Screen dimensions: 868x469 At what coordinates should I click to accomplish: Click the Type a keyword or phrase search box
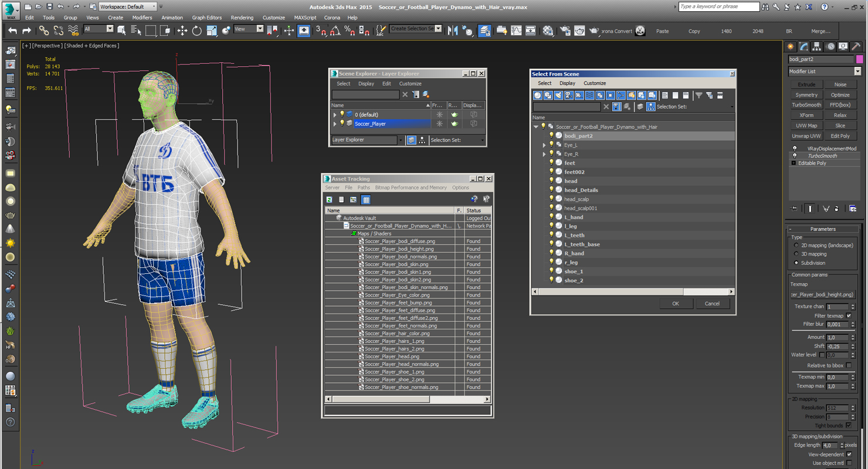(x=718, y=6)
